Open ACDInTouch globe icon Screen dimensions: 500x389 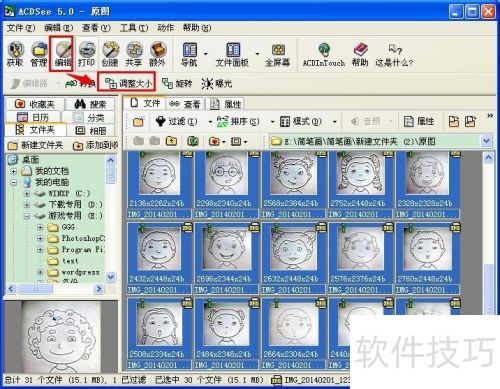(323, 54)
